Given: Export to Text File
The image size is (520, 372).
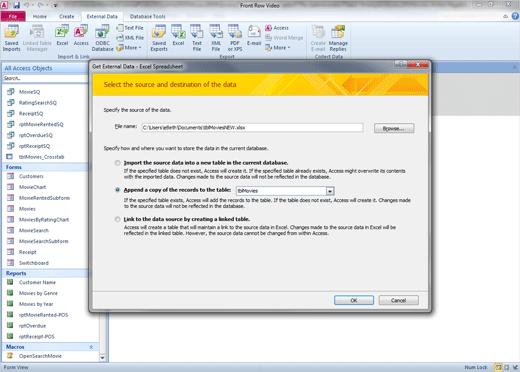Looking at the screenshot, I should pos(197,38).
